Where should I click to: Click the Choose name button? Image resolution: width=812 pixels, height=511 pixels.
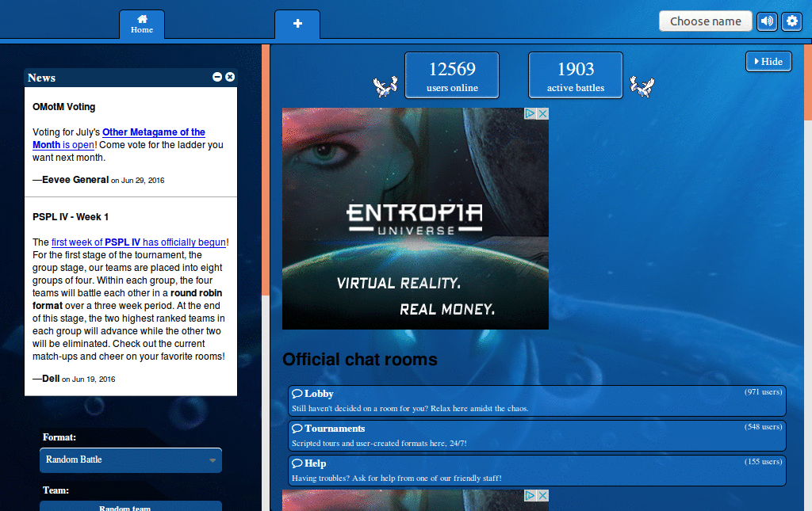pos(705,21)
